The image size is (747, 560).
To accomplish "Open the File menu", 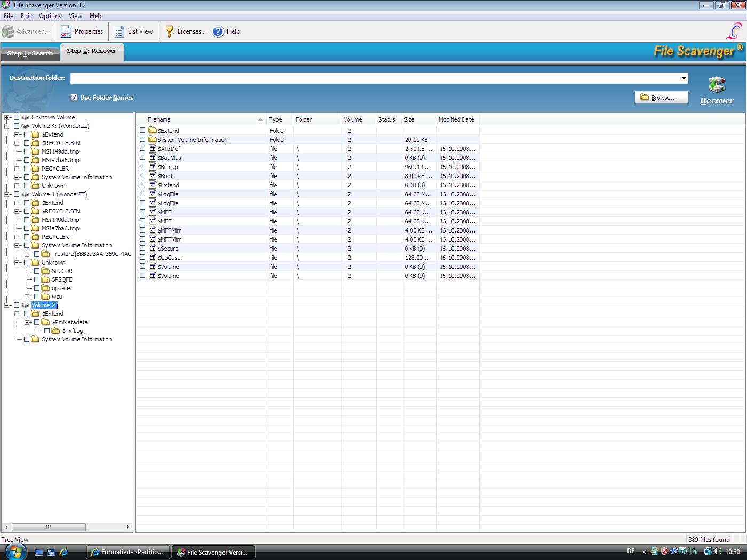I will click(9, 16).
